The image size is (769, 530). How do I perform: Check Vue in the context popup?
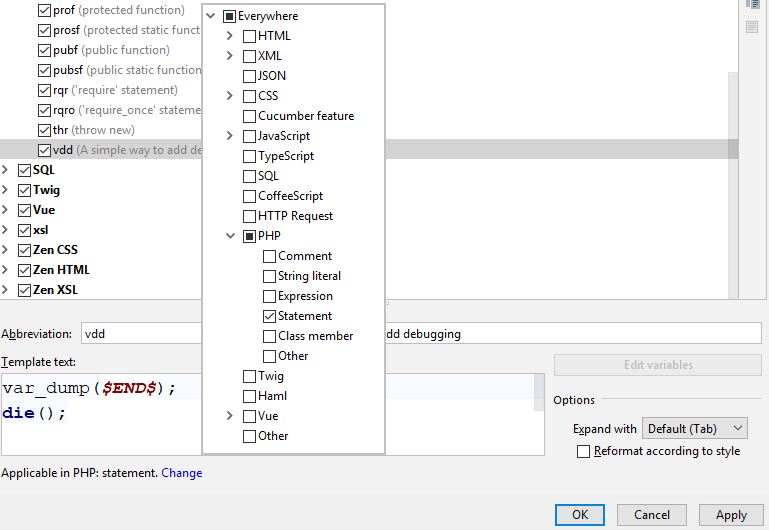pyautogui.click(x=249, y=416)
